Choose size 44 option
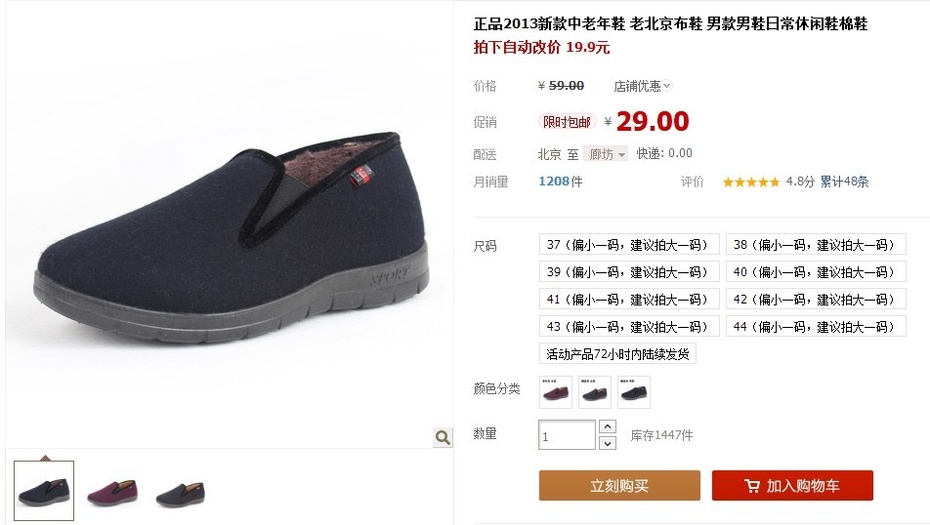Viewport: 930px width, 525px height. pyautogui.click(x=816, y=326)
